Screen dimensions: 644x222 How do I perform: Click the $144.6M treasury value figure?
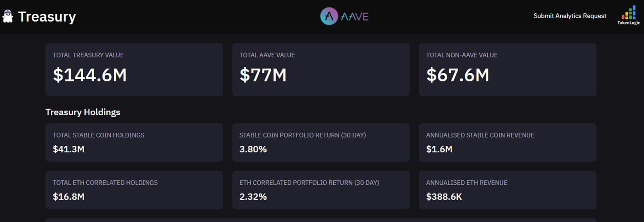click(x=90, y=75)
